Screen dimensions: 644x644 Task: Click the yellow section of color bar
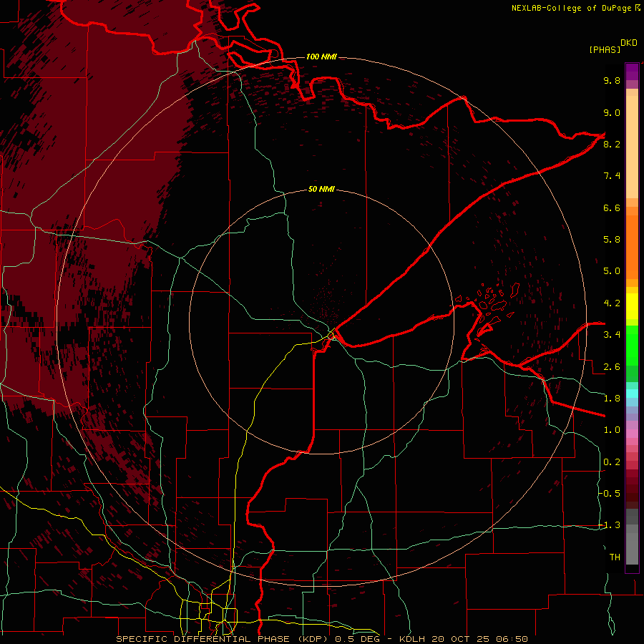point(632,306)
